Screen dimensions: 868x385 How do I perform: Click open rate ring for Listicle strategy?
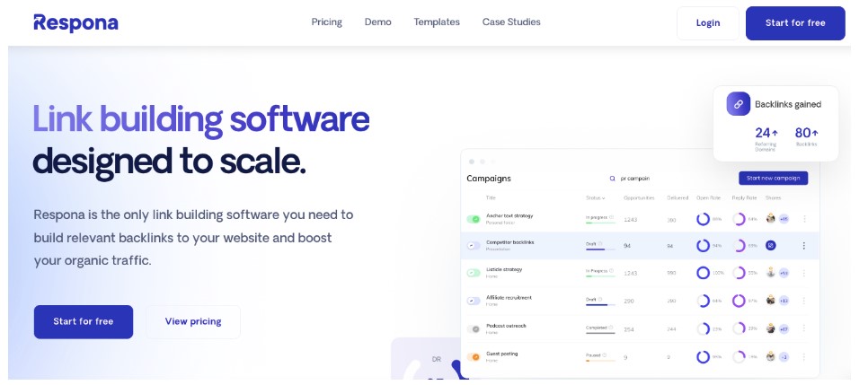703,273
